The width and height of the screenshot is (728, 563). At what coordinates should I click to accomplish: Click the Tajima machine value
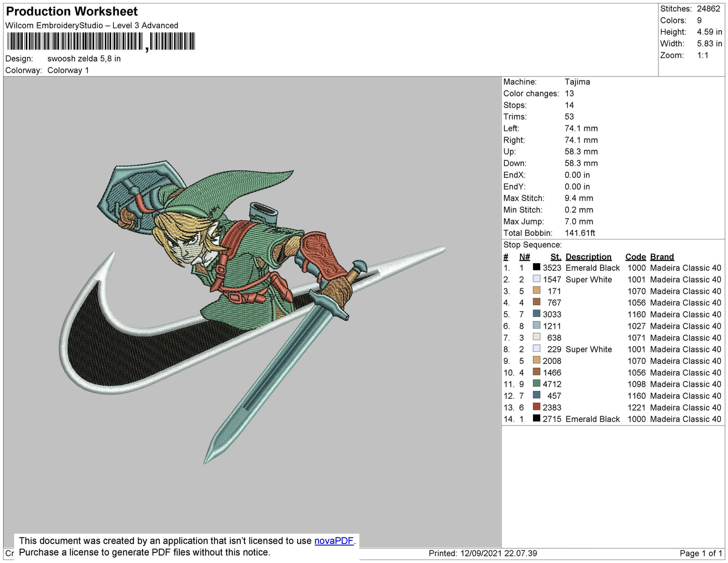pyautogui.click(x=577, y=82)
